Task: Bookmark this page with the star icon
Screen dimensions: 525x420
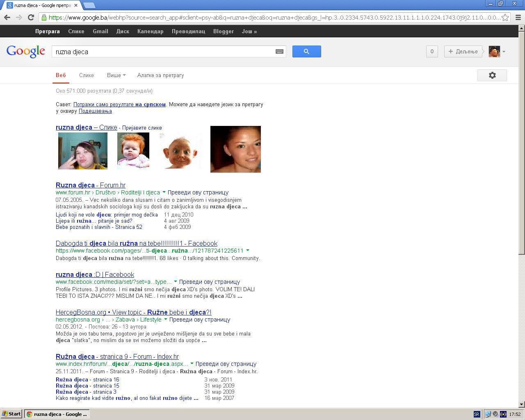Action: click(x=505, y=17)
